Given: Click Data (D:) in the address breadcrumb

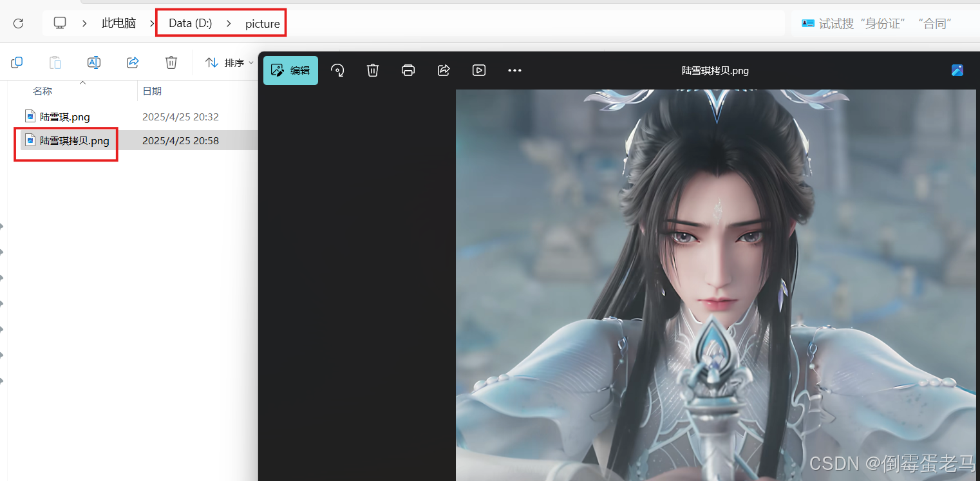Looking at the screenshot, I should (191, 23).
